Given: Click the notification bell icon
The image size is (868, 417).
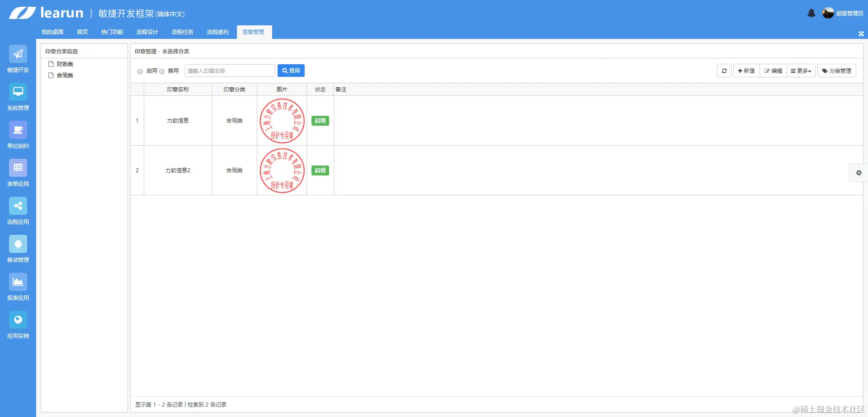Looking at the screenshot, I should [x=811, y=13].
